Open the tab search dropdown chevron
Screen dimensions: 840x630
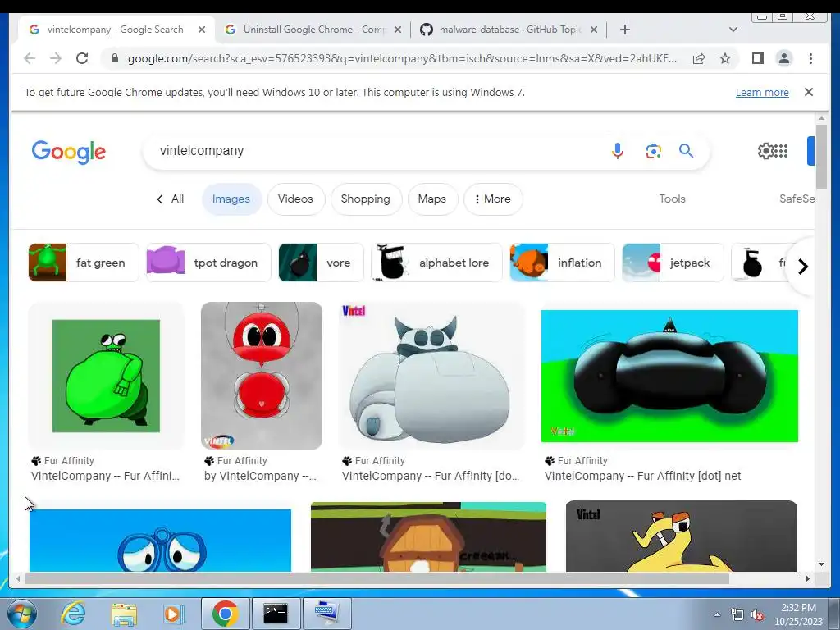[733, 30]
